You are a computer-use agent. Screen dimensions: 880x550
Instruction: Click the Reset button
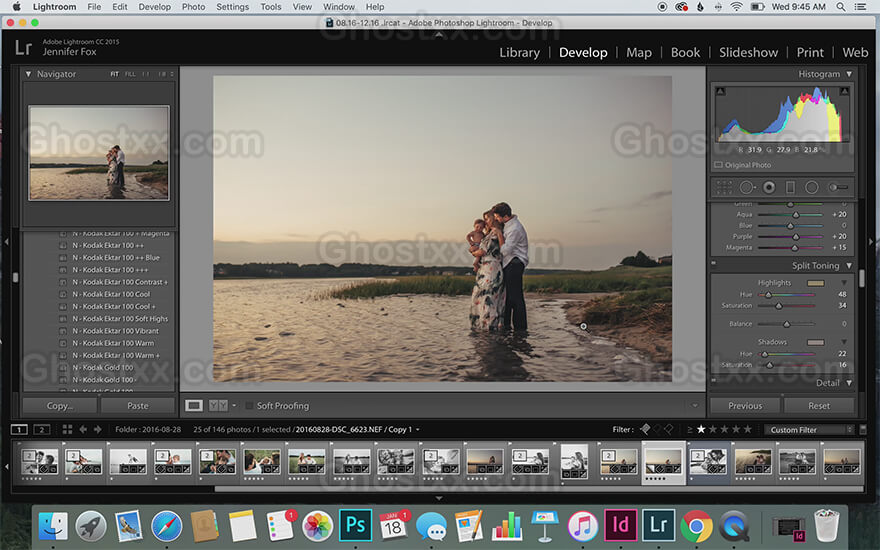819,406
